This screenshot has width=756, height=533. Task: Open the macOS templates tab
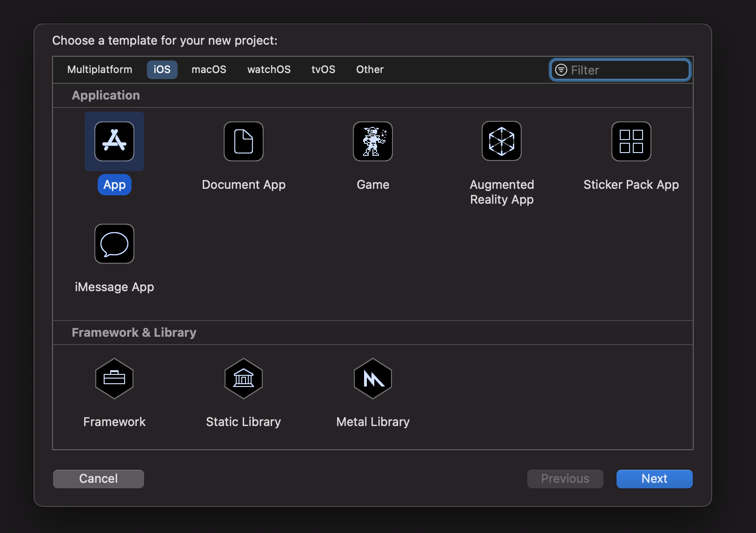pos(209,70)
